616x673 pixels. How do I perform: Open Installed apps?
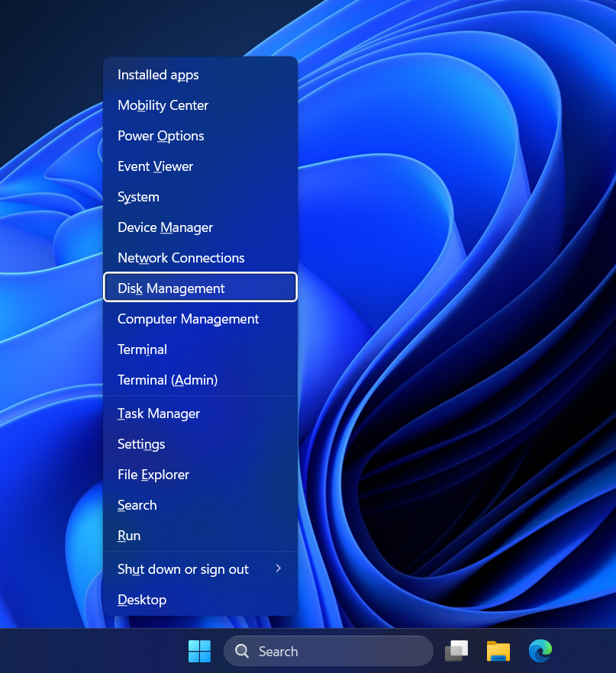pyautogui.click(x=200, y=75)
